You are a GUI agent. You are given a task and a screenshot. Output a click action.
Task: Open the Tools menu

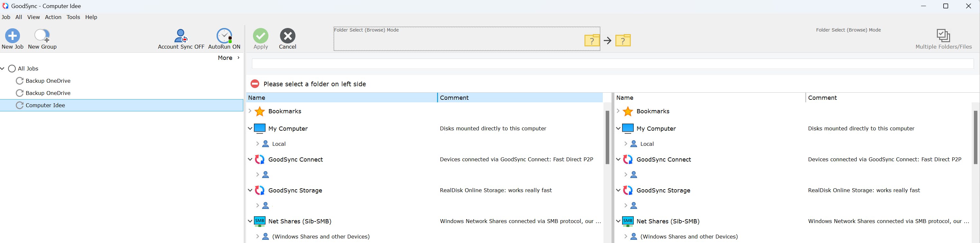coord(73,17)
